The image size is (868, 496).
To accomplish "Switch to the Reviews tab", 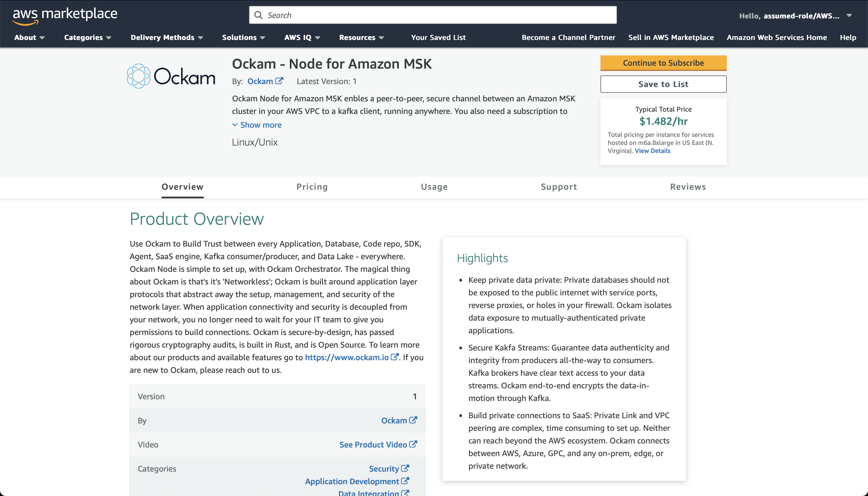I will point(688,187).
